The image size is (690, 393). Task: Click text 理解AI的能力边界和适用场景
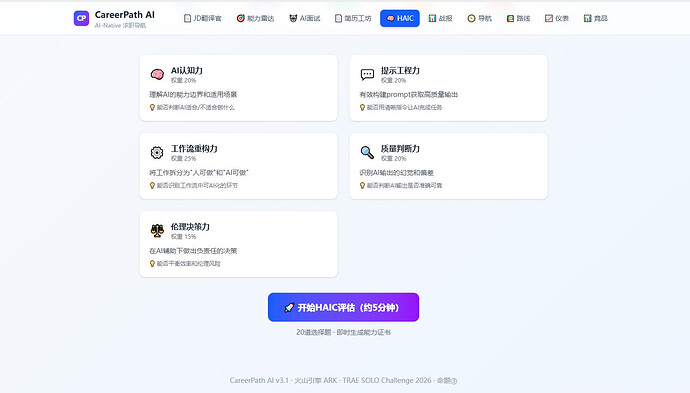(x=193, y=95)
